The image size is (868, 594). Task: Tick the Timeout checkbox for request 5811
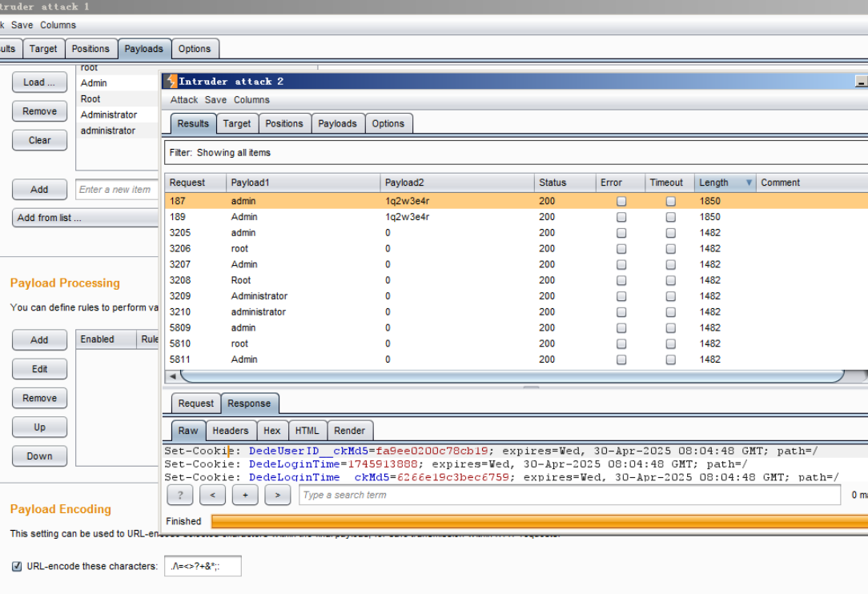pyautogui.click(x=671, y=359)
